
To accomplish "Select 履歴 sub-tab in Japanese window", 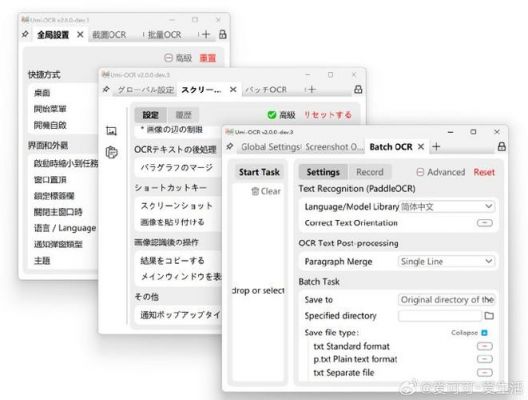I will pos(183,115).
